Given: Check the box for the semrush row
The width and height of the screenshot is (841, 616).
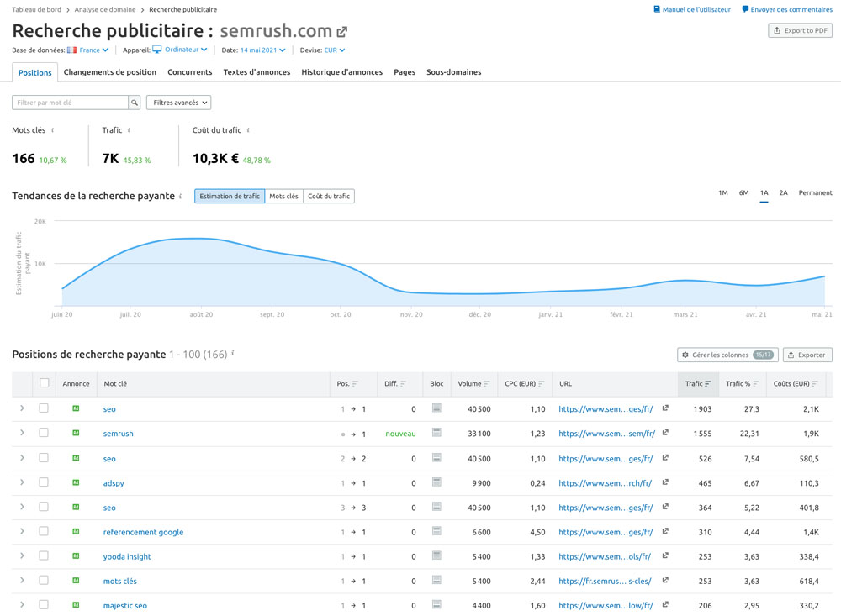Looking at the screenshot, I should pyautogui.click(x=44, y=433).
